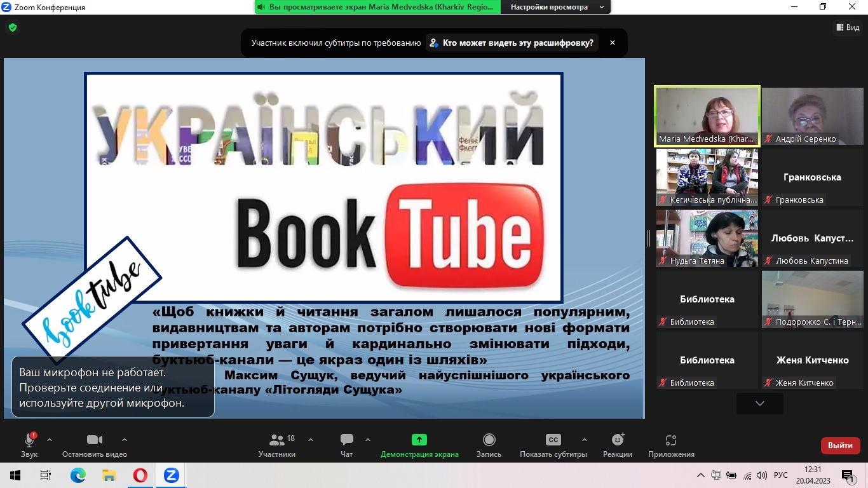The image size is (868, 488).
Task: Toggle Show subtitles (CC) button
Action: 553,440
